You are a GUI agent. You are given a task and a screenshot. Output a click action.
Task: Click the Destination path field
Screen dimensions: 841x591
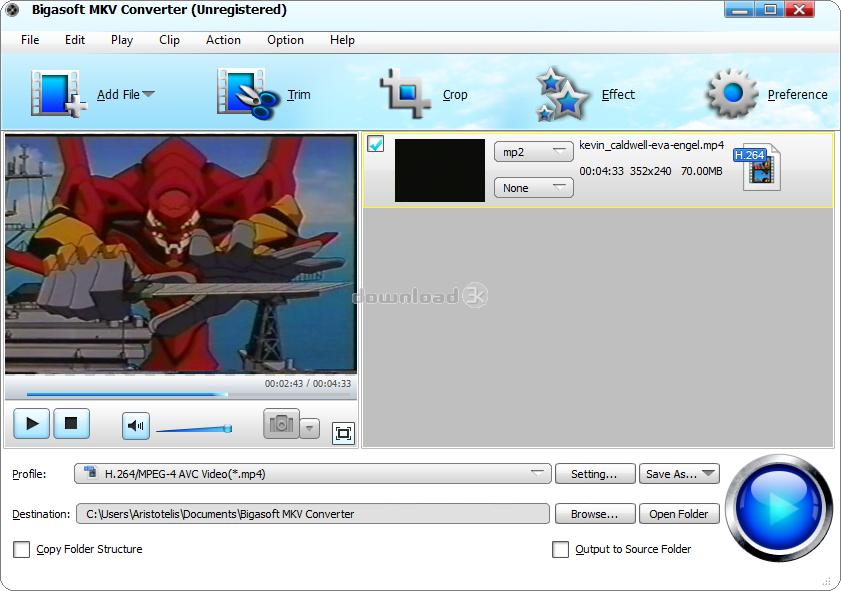[x=313, y=514]
